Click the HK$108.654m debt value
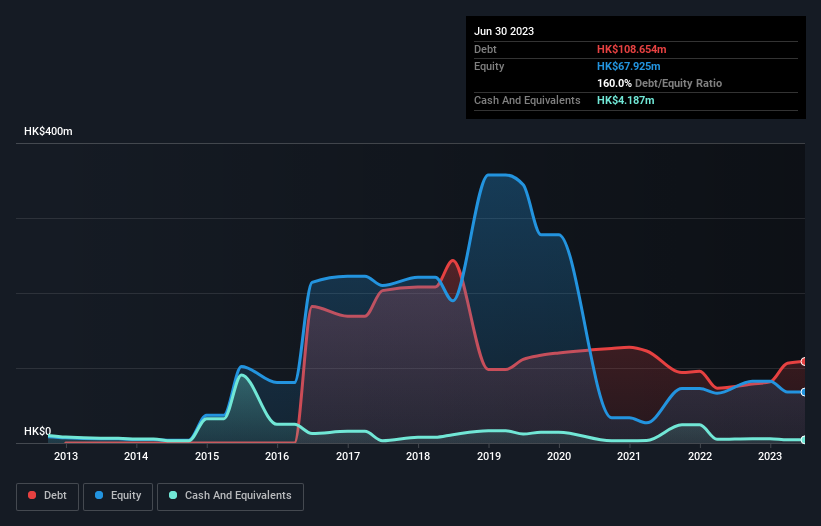The width and height of the screenshot is (821, 526). click(631, 49)
